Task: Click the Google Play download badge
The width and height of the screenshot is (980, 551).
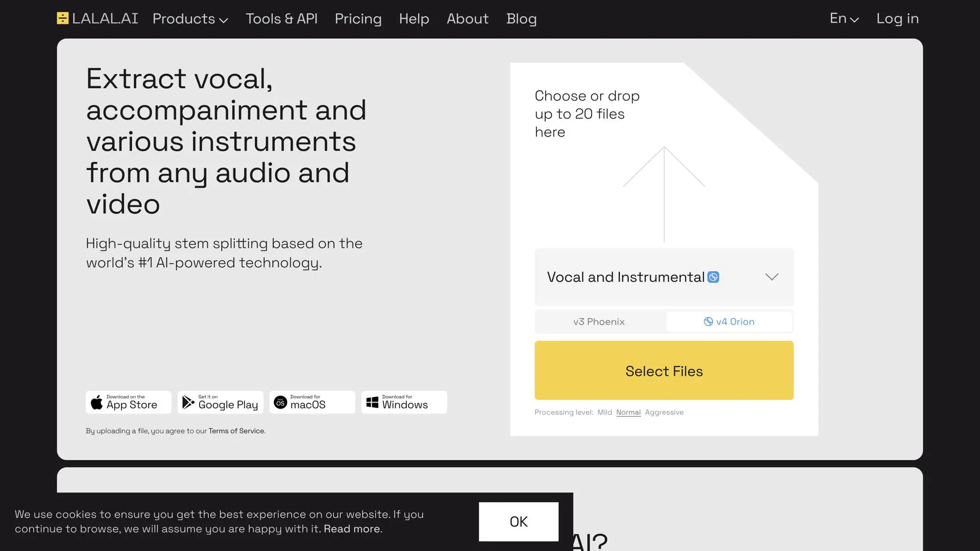Action: click(220, 402)
